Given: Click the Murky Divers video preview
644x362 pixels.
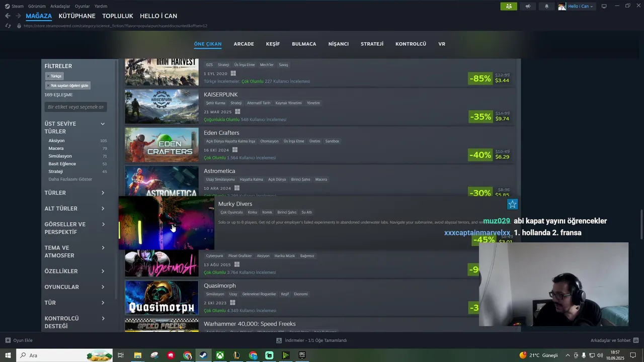Looking at the screenshot, I should (167, 223).
